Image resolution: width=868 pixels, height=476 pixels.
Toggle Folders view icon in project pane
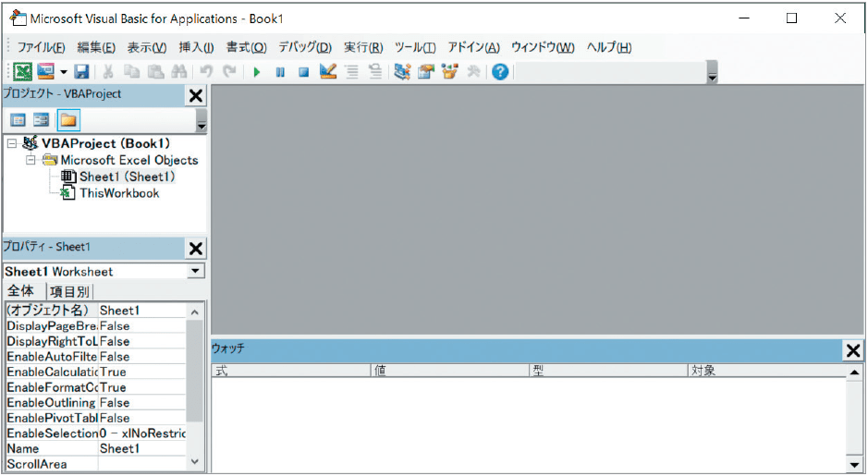pyautogui.click(x=68, y=120)
